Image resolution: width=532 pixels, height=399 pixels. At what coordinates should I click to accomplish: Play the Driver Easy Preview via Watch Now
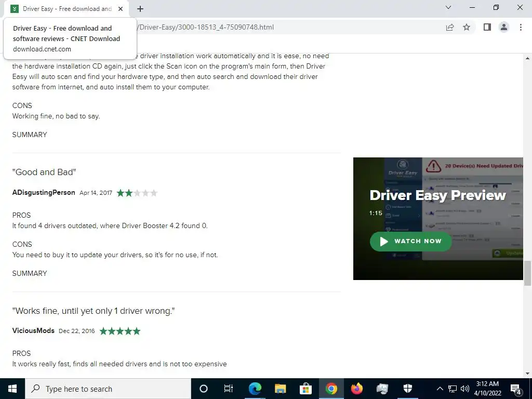pos(410,241)
